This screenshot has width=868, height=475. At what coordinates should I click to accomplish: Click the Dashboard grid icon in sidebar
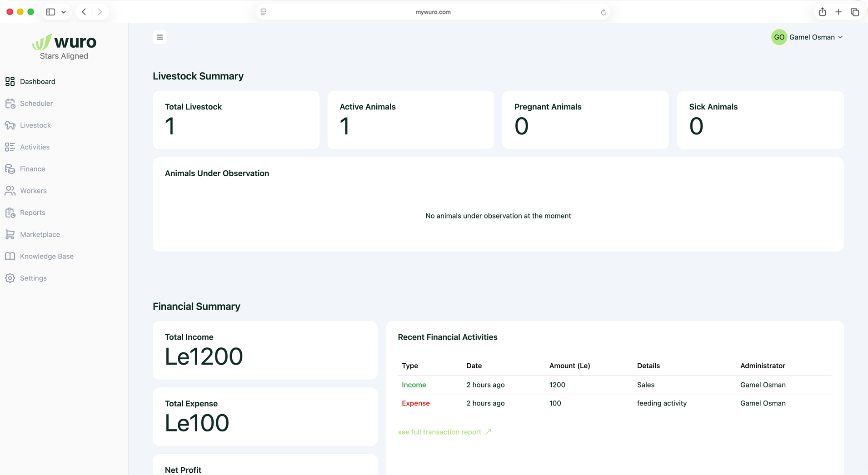[10, 82]
